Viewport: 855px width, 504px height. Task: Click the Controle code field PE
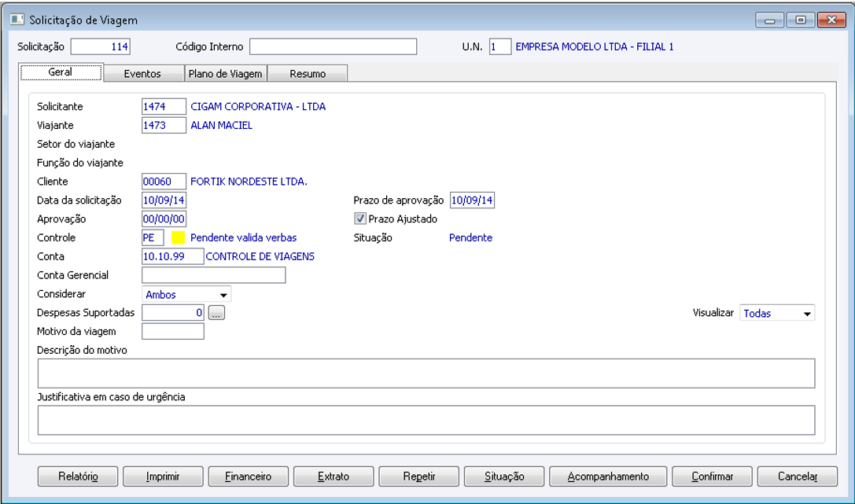tap(153, 237)
